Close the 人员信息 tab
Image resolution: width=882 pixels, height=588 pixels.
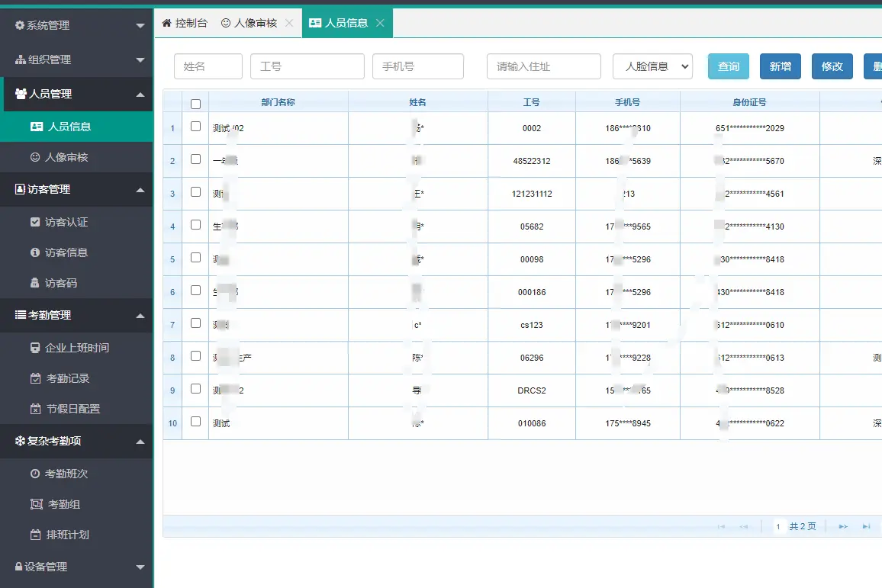pyautogui.click(x=380, y=23)
